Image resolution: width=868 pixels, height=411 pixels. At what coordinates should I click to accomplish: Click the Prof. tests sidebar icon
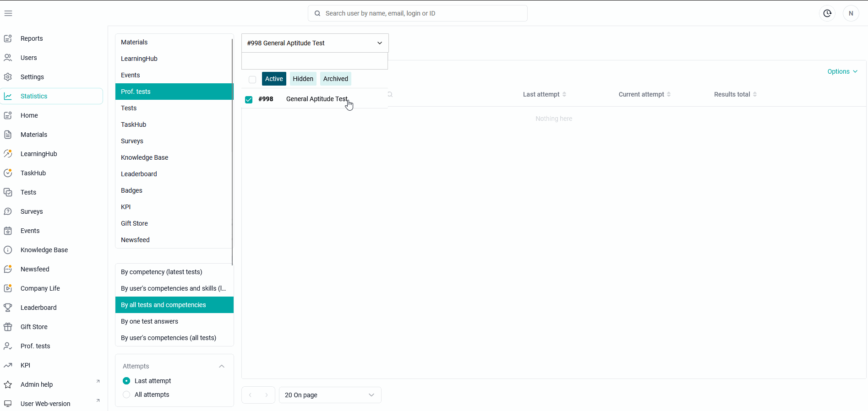[x=8, y=346]
